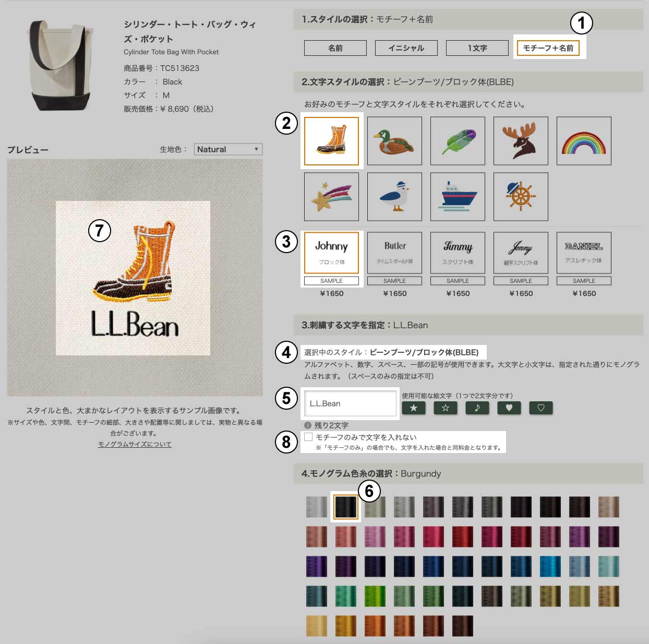649x644 pixels.
Task: Insert the outline heart ♡ symbol
Action: click(541, 408)
